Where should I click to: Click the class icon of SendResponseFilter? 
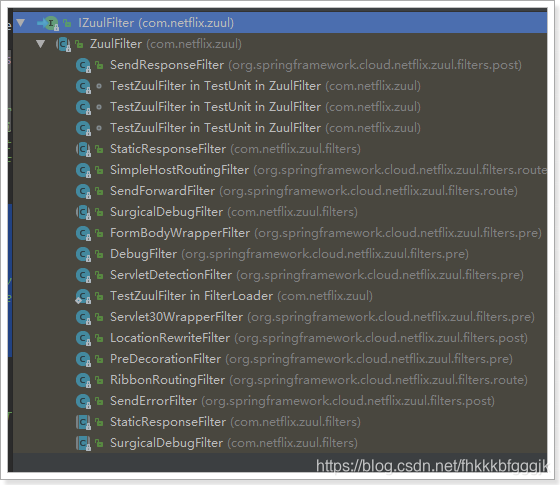pyautogui.click(x=83, y=65)
